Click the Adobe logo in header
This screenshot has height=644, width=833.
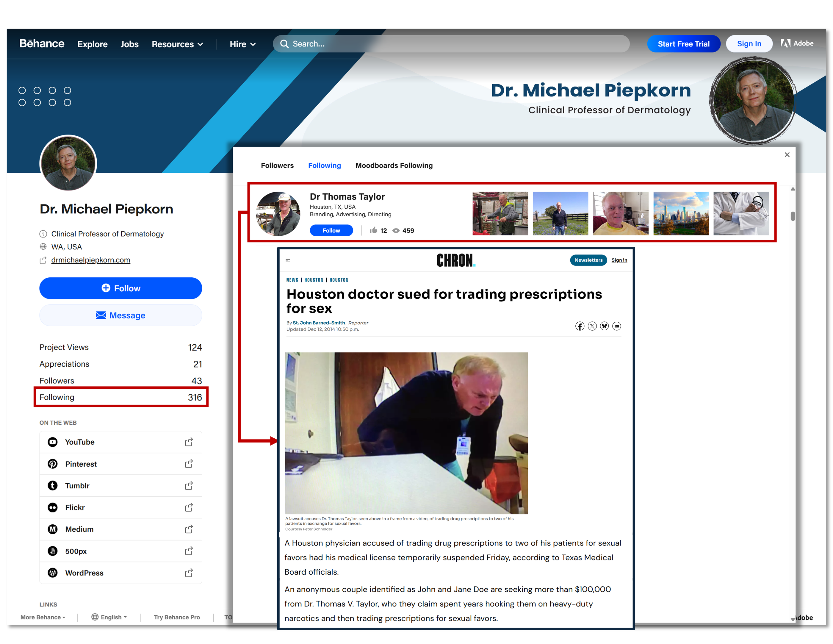point(797,43)
